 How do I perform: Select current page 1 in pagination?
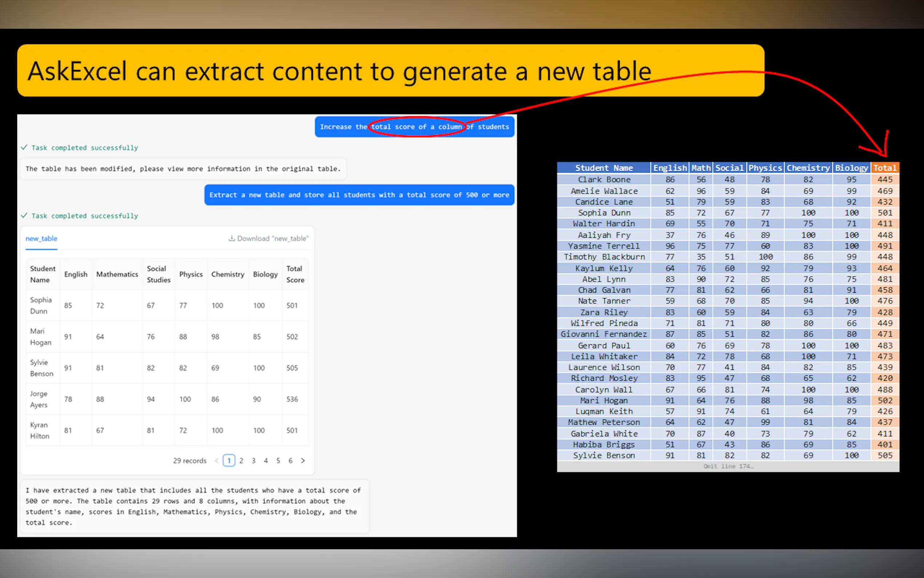[x=229, y=461]
